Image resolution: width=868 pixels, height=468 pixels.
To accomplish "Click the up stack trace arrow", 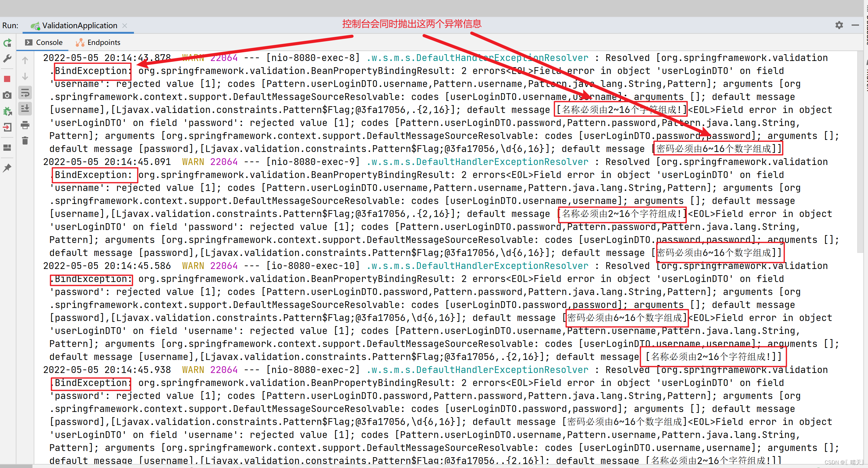I will tap(25, 60).
